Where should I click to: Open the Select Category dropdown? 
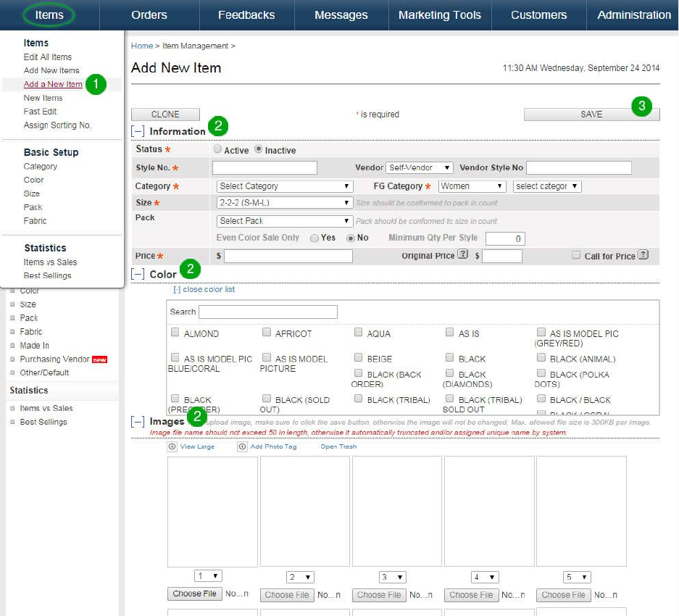pyautogui.click(x=285, y=186)
